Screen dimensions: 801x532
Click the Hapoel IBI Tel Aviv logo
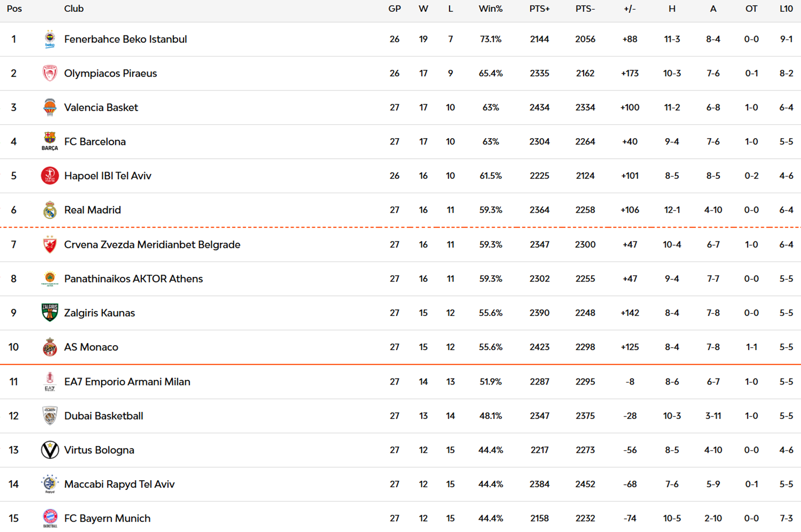50,176
